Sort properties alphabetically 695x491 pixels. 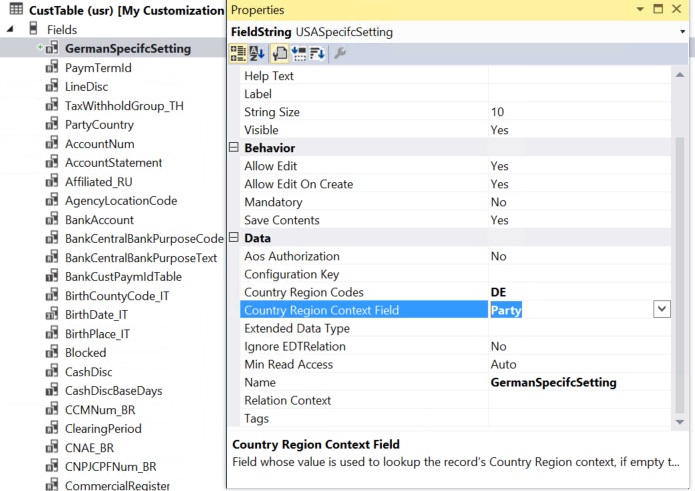[x=257, y=53]
